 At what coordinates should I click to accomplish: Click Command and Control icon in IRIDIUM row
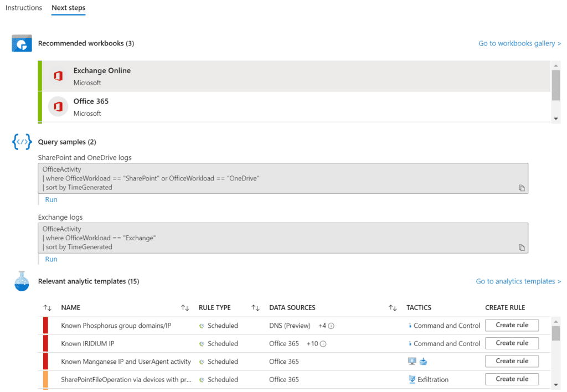pos(410,343)
